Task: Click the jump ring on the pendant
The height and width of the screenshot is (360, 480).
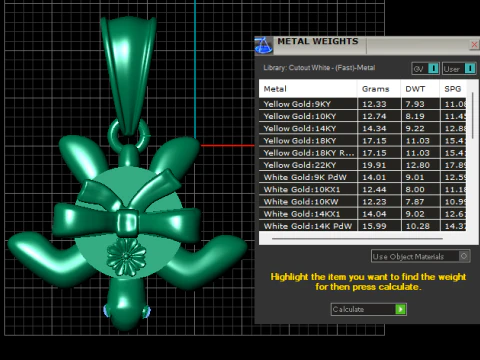Action: [x=129, y=136]
